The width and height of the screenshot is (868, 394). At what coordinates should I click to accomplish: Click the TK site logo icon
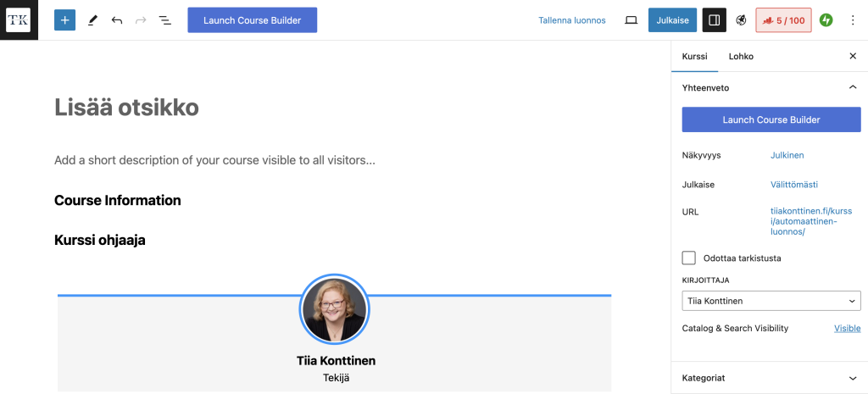(x=19, y=19)
